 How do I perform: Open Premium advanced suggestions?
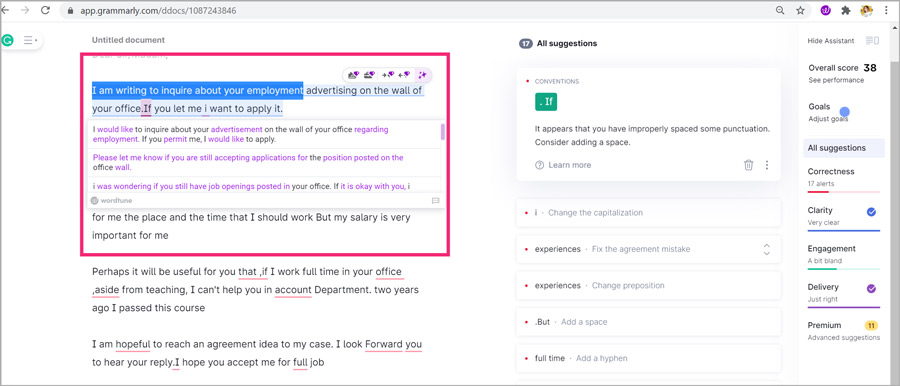(x=844, y=331)
